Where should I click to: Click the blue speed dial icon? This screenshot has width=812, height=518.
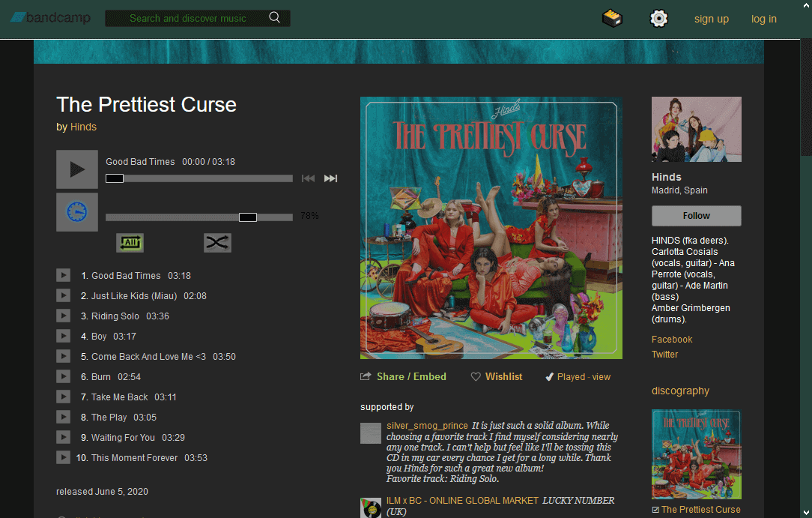[x=76, y=212]
